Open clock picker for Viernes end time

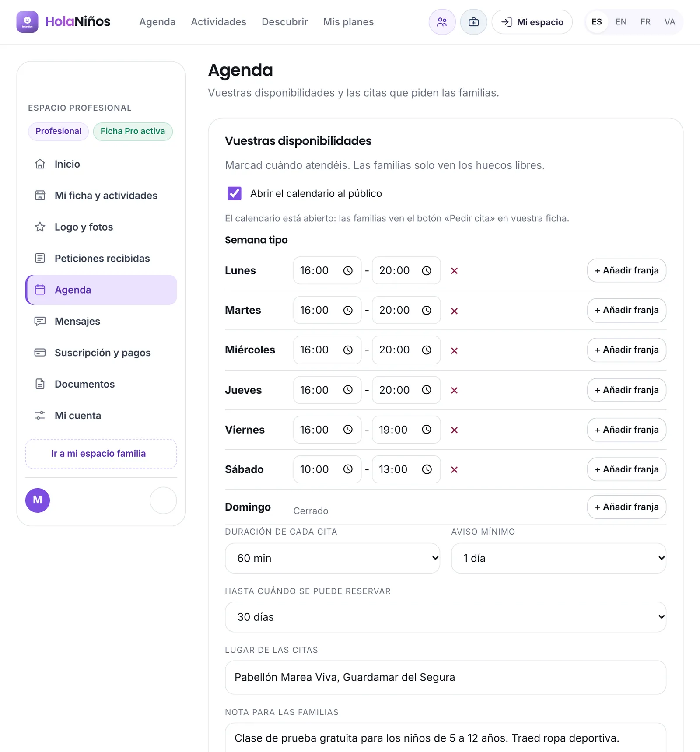tap(427, 430)
